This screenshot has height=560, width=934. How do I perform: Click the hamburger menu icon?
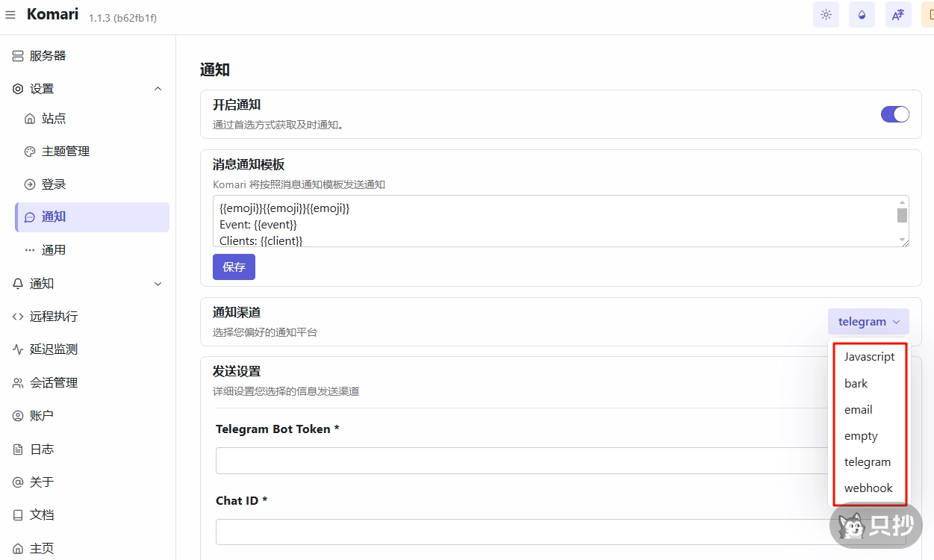click(10, 15)
